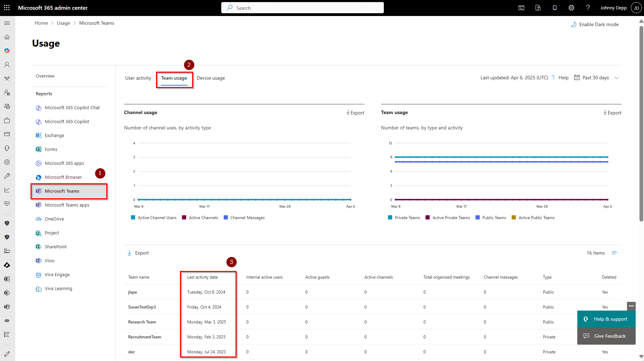The width and height of the screenshot is (644, 361).
Task: Sort by Last activity date column header
Action: click(203, 277)
